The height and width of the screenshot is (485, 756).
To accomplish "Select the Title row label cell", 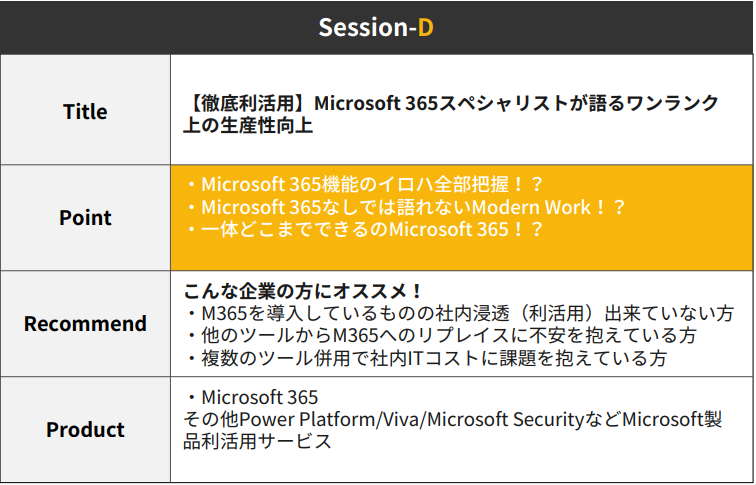I will (x=85, y=110).
